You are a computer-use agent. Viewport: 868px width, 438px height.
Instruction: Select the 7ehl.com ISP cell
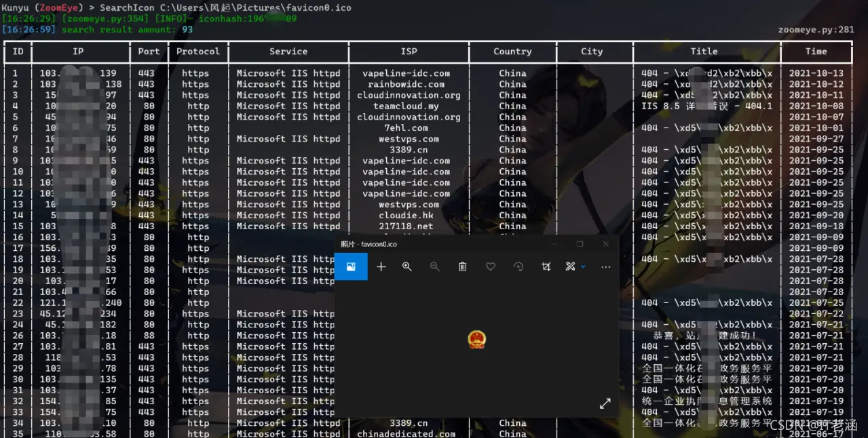click(406, 128)
